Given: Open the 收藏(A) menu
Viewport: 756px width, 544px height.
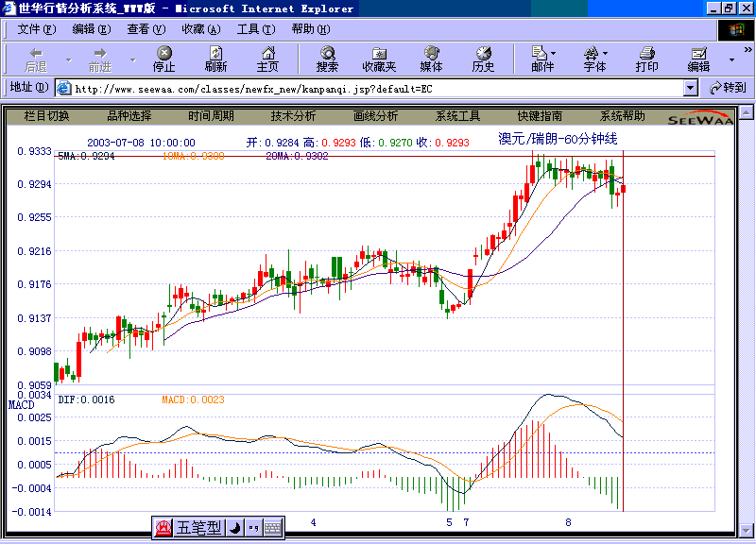Looking at the screenshot, I should [201, 29].
